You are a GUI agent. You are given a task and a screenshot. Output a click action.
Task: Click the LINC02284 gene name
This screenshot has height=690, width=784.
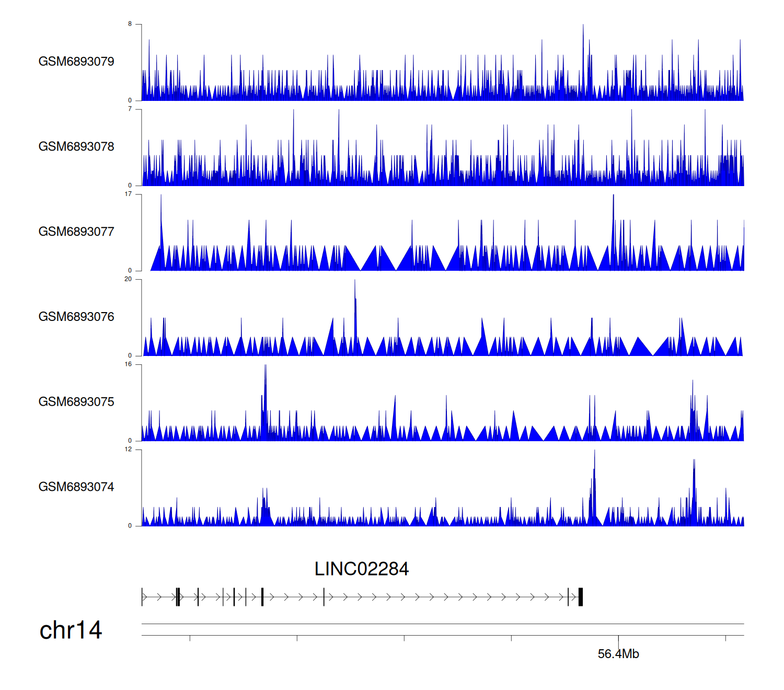[x=361, y=569]
